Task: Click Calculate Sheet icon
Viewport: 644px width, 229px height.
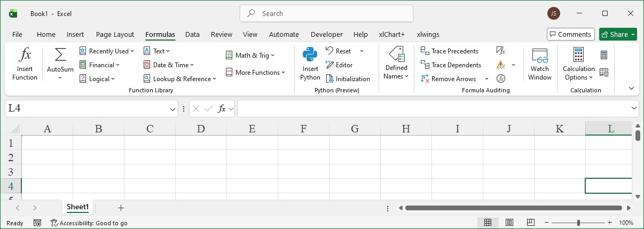Action: click(x=604, y=72)
